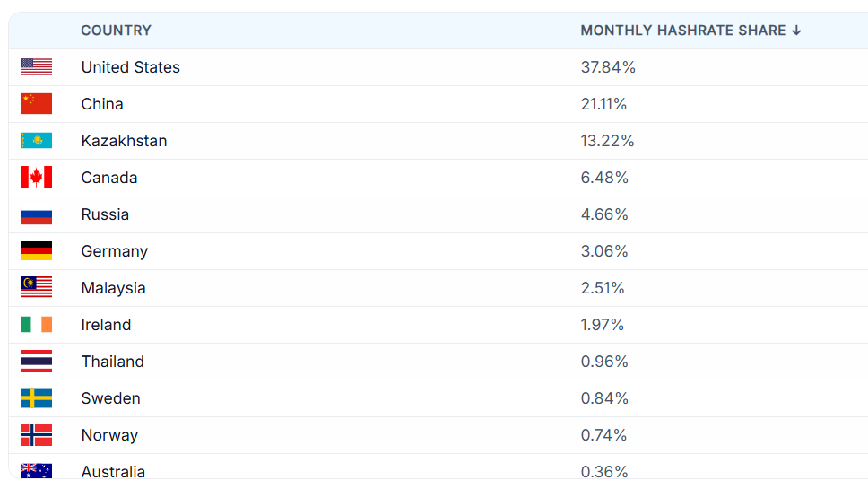Click the Malaysia flag icon
This screenshot has width=868, height=489.
pos(36,287)
